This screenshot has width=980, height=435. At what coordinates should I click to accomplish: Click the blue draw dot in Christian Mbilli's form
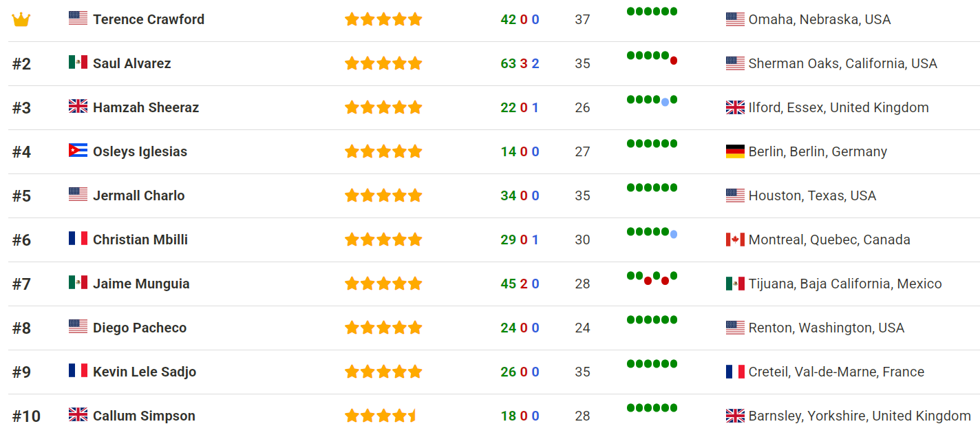[x=674, y=235]
